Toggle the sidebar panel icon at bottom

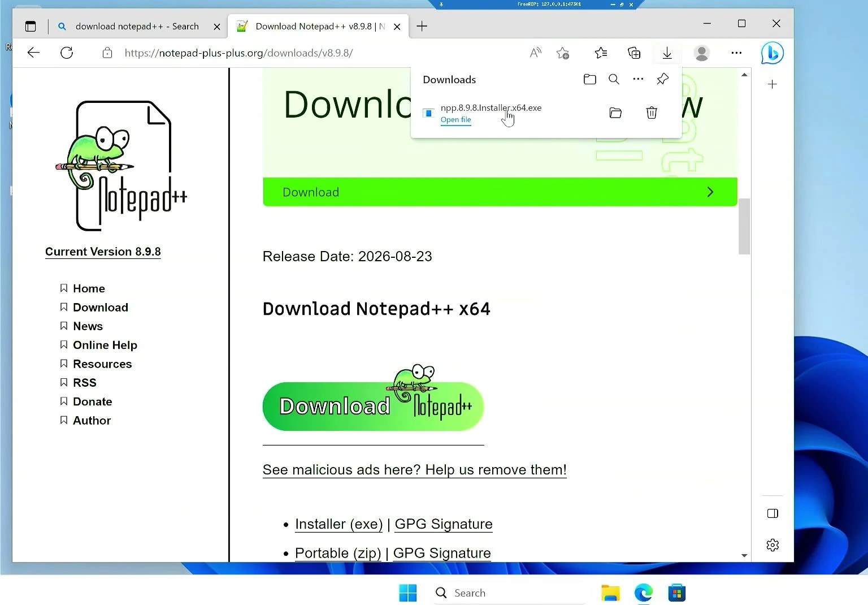772,513
